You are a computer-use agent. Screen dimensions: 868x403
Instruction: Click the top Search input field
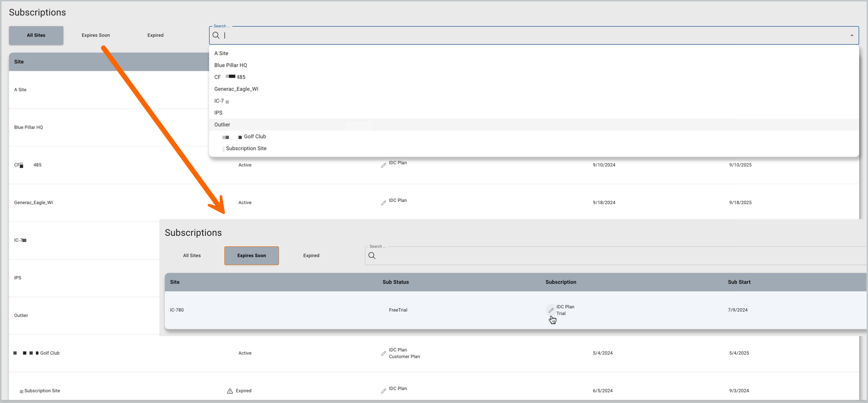534,35
